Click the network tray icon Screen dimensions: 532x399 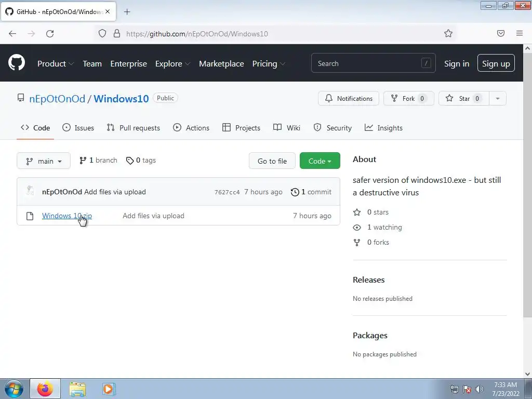tap(454, 389)
